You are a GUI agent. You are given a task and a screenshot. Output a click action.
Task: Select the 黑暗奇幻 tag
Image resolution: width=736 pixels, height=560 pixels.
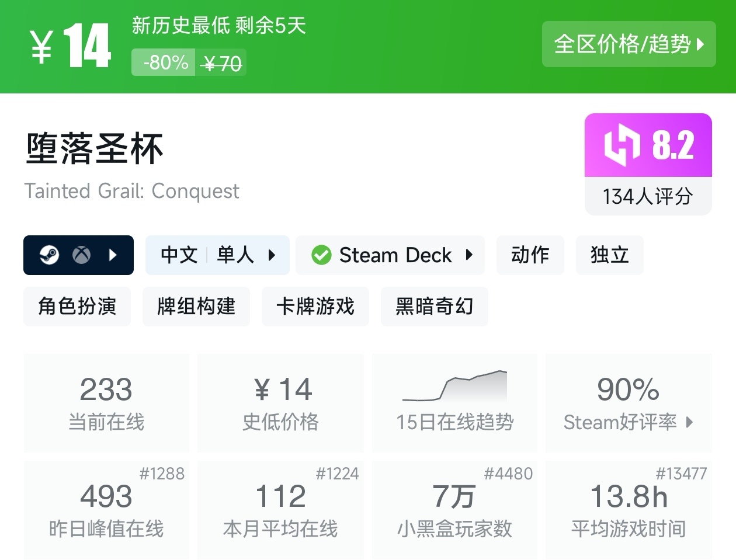tap(435, 307)
